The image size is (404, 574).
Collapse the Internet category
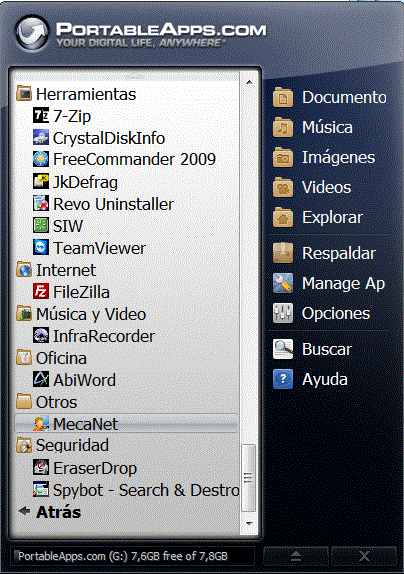click(x=56, y=270)
